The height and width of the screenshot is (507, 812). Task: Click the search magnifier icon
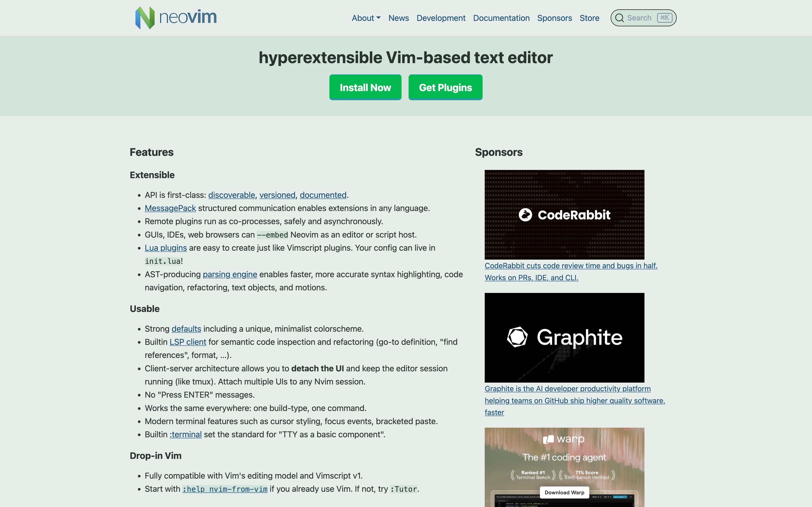coord(619,18)
